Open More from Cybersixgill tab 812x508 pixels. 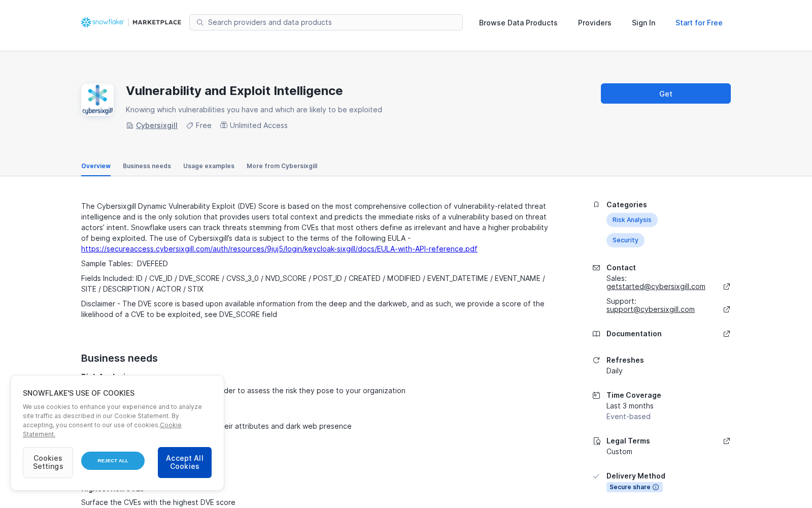click(282, 166)
